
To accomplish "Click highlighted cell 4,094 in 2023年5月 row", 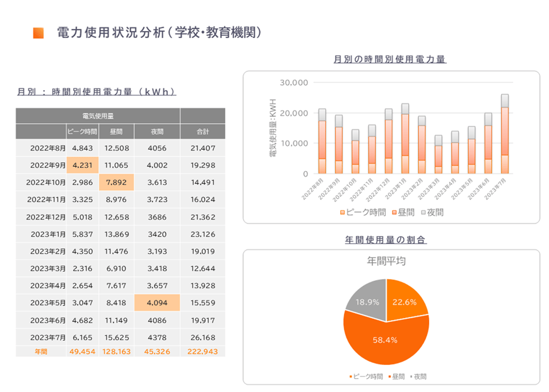I will (156, 302).
